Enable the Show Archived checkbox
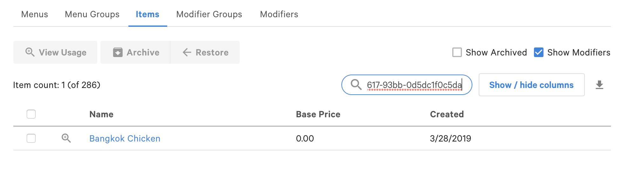The width and height of the screenshot is (644, 174). coord(457,52)
